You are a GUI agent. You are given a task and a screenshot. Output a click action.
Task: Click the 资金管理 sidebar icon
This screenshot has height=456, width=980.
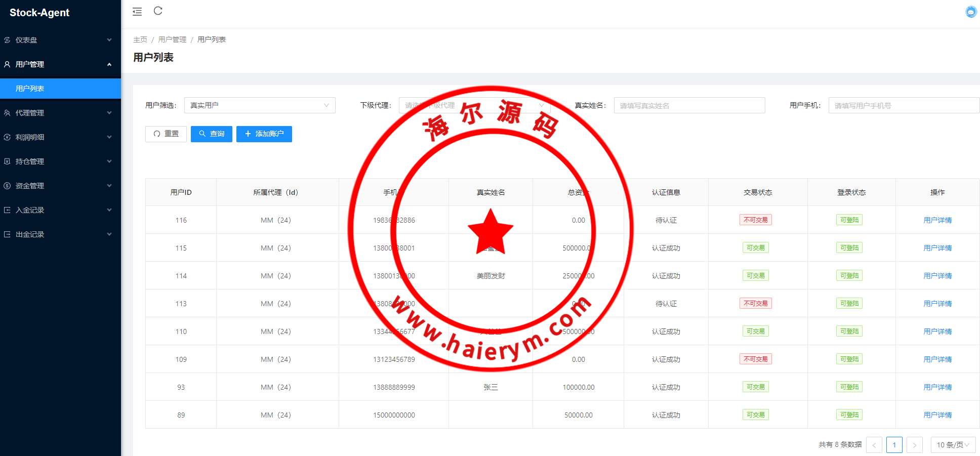[7, 186]
